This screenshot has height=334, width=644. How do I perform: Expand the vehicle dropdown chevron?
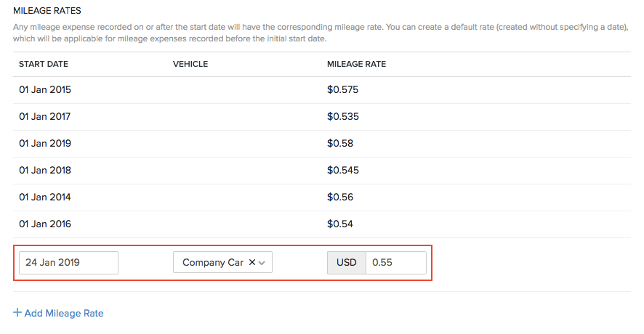[262, 263]
